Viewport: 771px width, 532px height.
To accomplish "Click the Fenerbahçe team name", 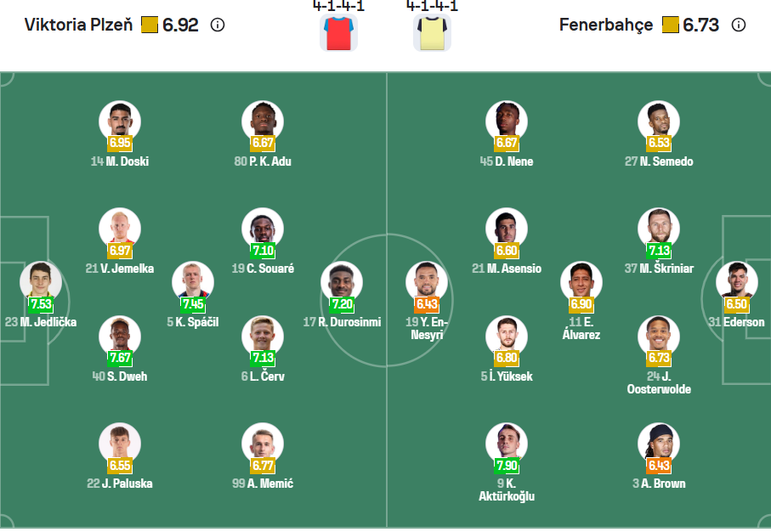I will coord(606,25).
